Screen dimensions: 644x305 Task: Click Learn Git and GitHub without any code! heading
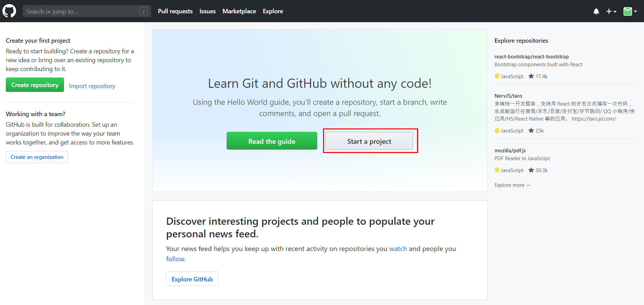tap(320, 83)
